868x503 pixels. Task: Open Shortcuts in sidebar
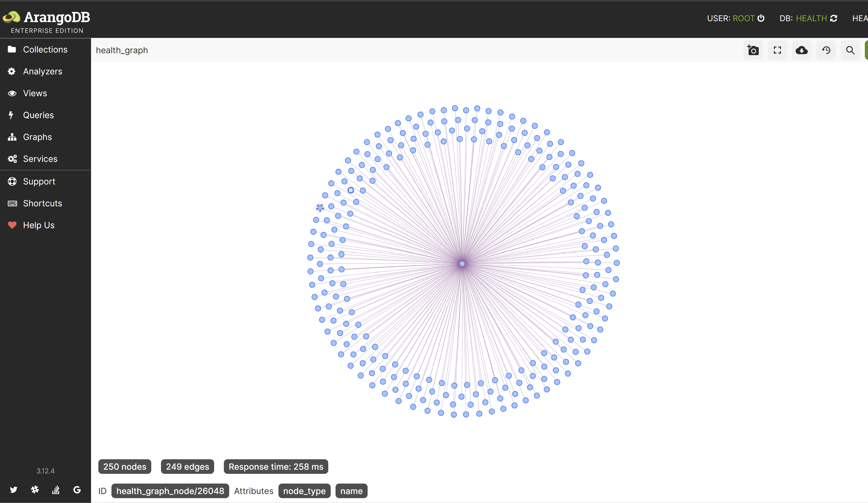[x=42, y=203]
